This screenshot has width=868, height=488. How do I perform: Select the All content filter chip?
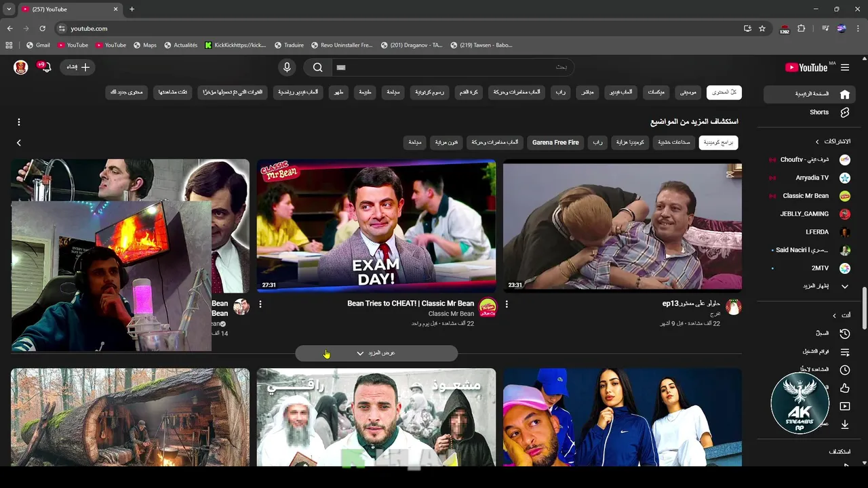tap(724, 92)
